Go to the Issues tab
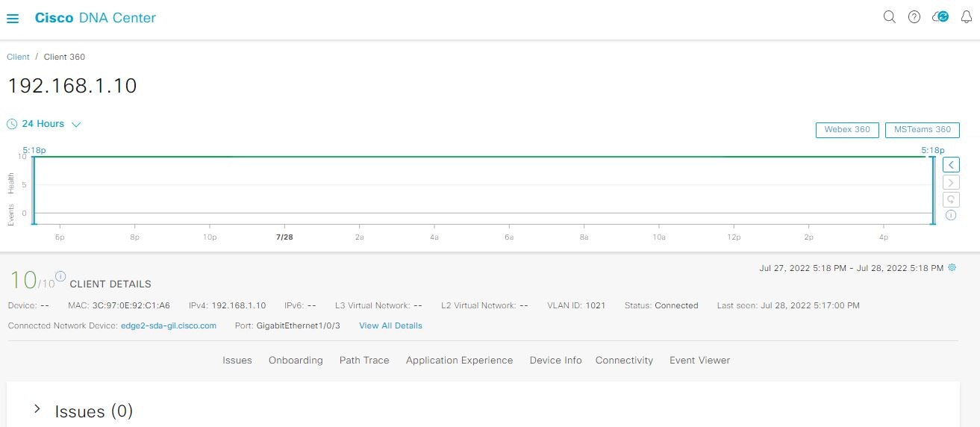Image resolution: width=980 pixels, height=427 pixels. click(237, 360)
